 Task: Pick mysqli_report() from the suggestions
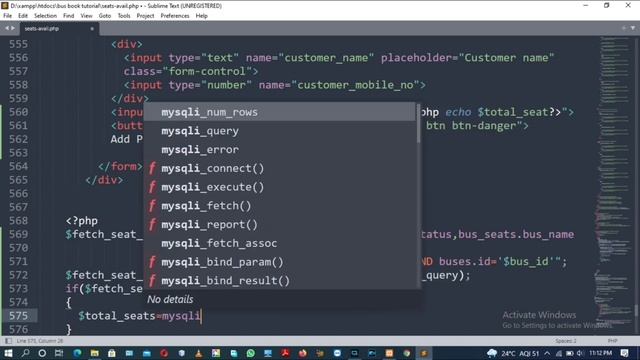(280, 224)
